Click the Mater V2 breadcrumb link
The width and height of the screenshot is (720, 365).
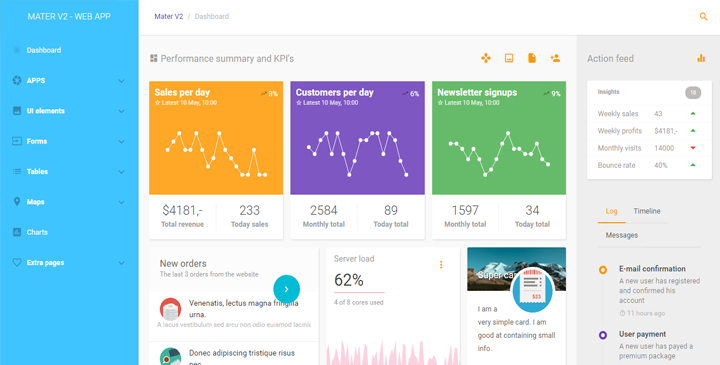tap(169, 17)
